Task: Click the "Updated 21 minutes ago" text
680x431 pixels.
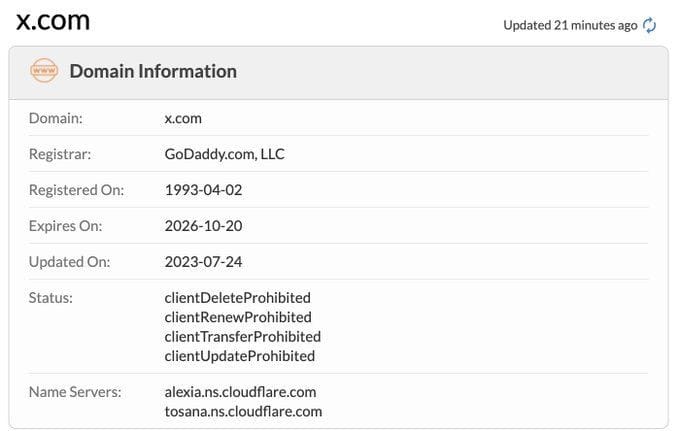Action: pos(569,25)
